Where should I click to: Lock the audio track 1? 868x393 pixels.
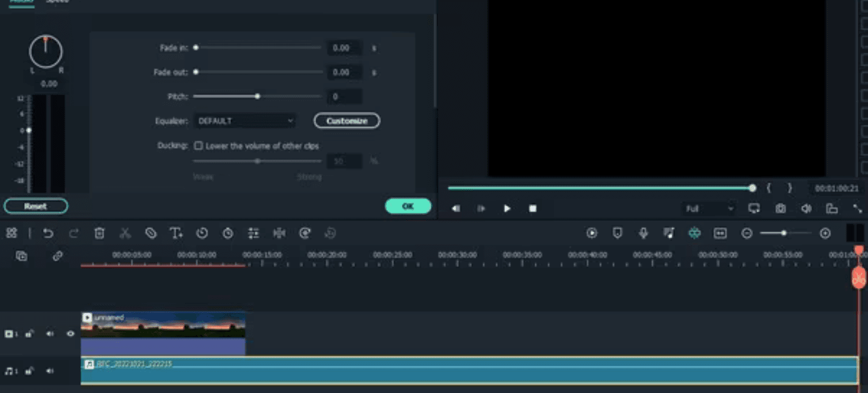[29, 371]
